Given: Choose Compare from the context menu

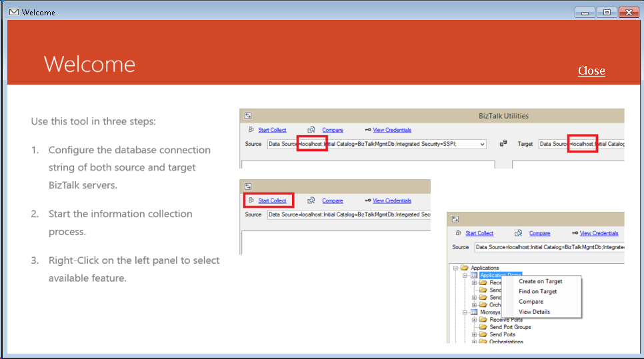Looking at the screenshot, I should [531, 302].
